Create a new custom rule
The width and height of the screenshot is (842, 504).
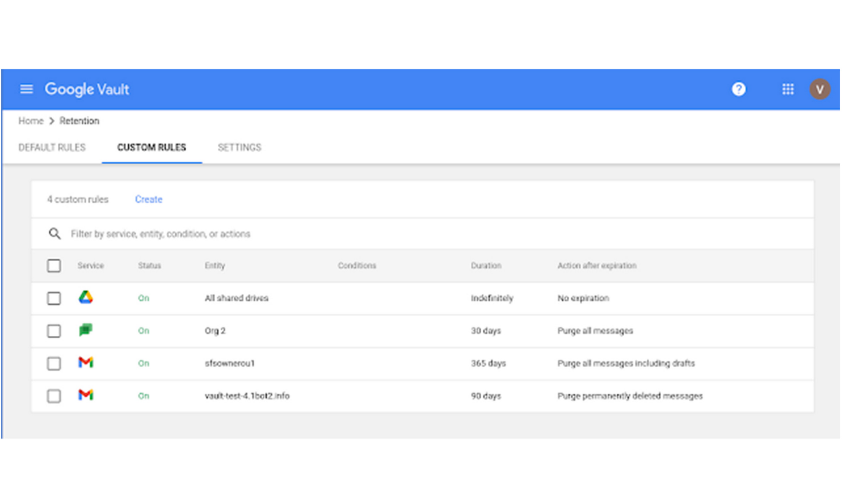click(149, 199)
